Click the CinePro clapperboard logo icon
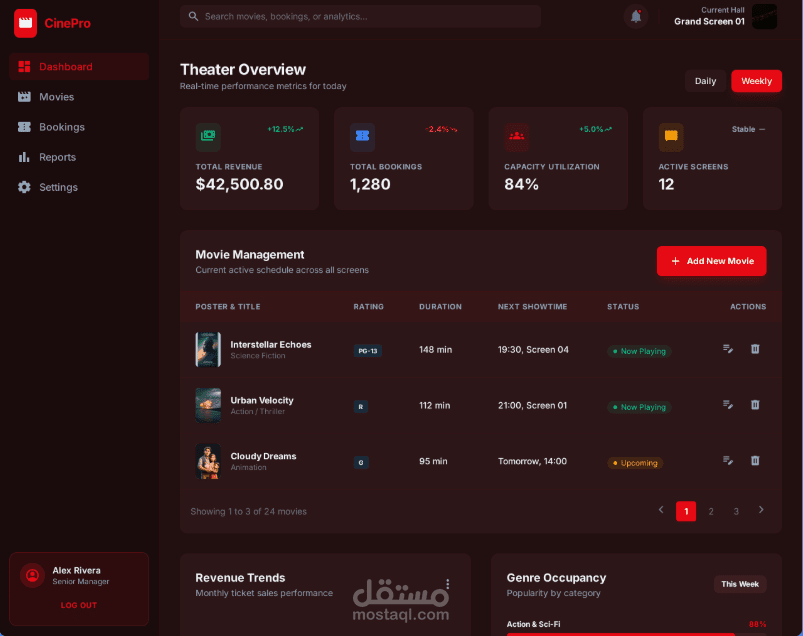 (x=25, y=23)
